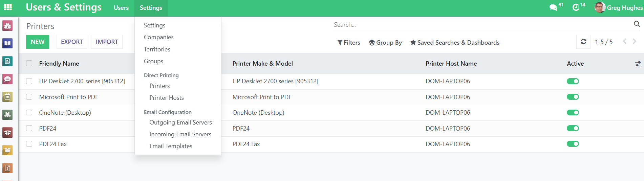Disable Active switch for PDF24 Fax
Viewport: 644px width, 181px height.
(x=573, y=144)
